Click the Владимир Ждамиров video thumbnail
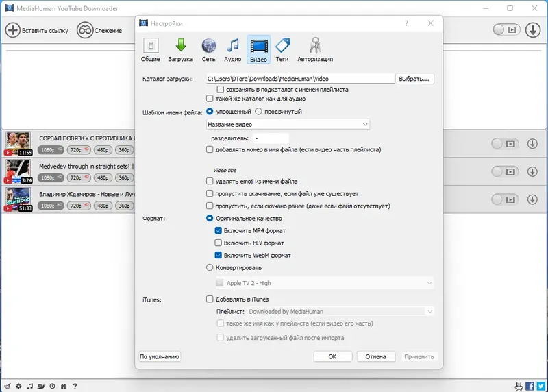The height and width of the screenshot is (392, 548). pos(18,199)
